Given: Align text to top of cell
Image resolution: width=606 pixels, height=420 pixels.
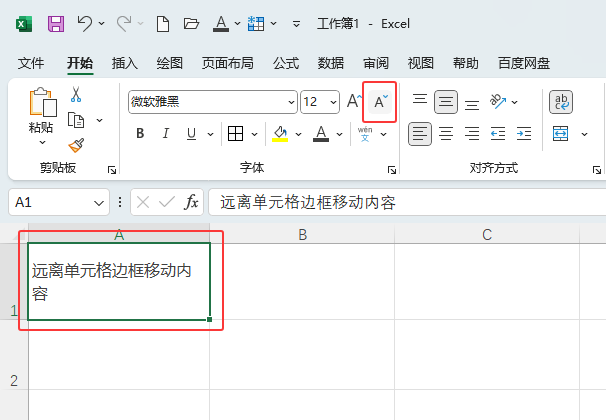Looking at the screenshot, I should (420, 99).
